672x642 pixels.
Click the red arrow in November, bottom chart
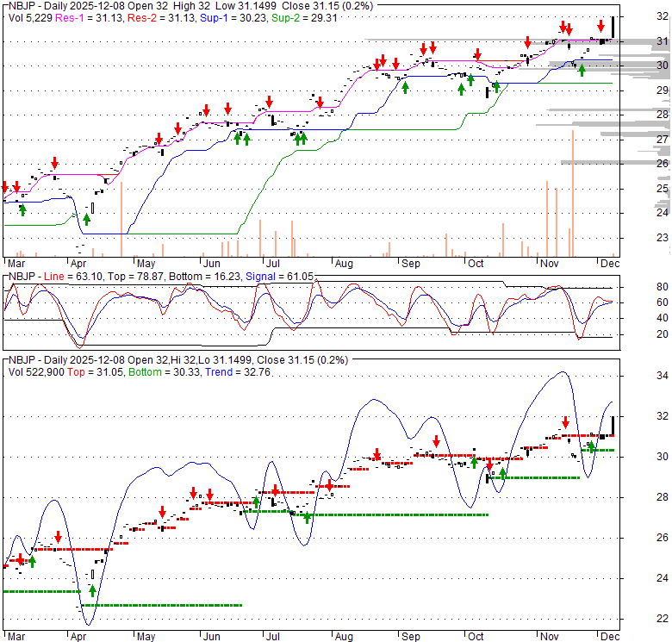point(565,423)
